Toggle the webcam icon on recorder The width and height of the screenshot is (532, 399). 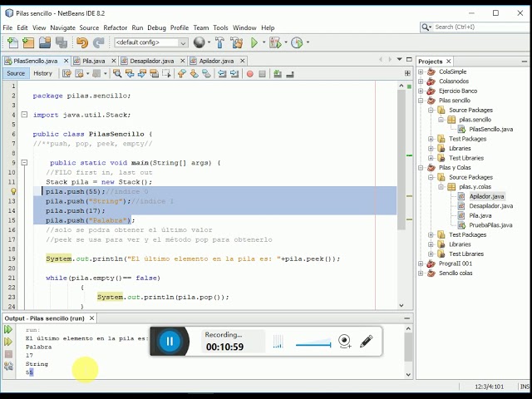(x=344, y=341)
